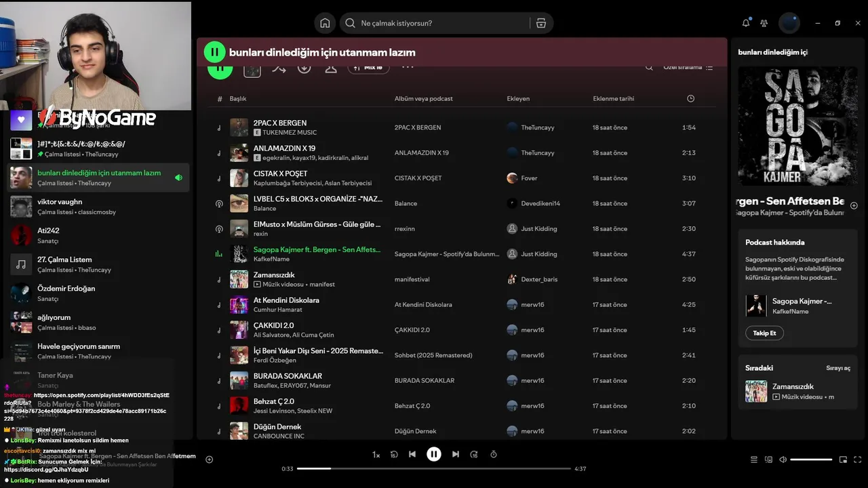The image size is (868, 488).
Task: Open the 'Özel sıralama' sort dropdown
Action: pyautogui.click(x=688, y=67)
